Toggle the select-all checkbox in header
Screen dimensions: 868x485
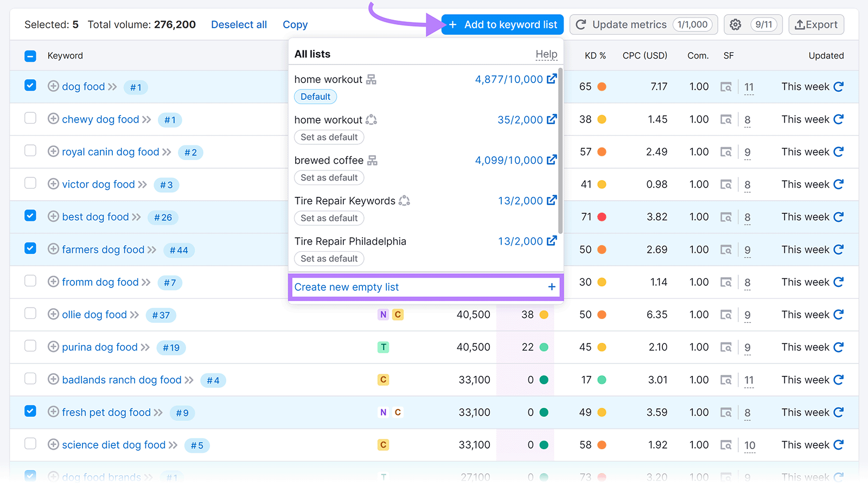(30, 56)
